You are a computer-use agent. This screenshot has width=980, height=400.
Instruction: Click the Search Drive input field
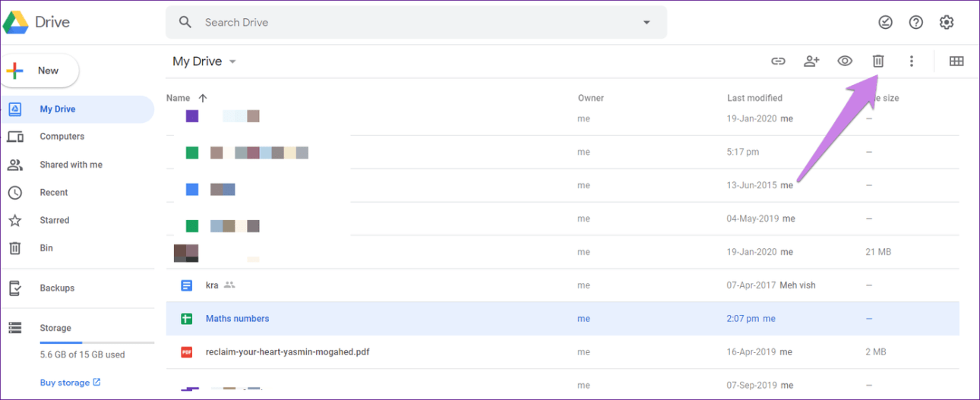(410, 23)
